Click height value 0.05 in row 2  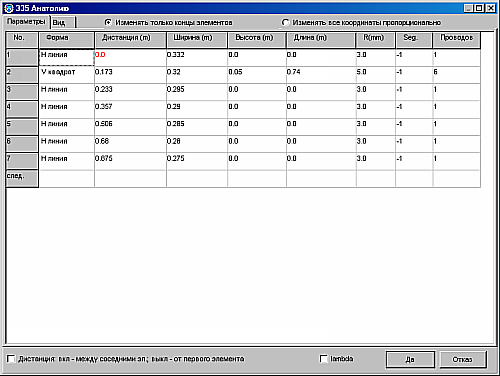tap(257, 75)
